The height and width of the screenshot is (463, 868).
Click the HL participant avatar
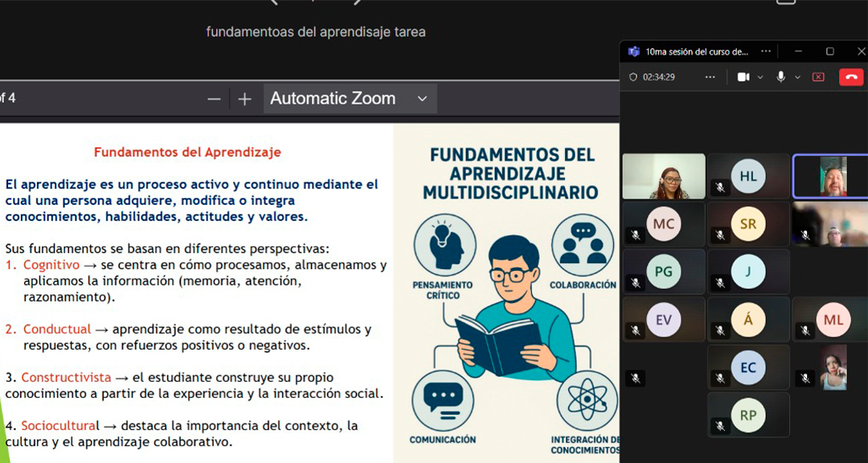748,176
